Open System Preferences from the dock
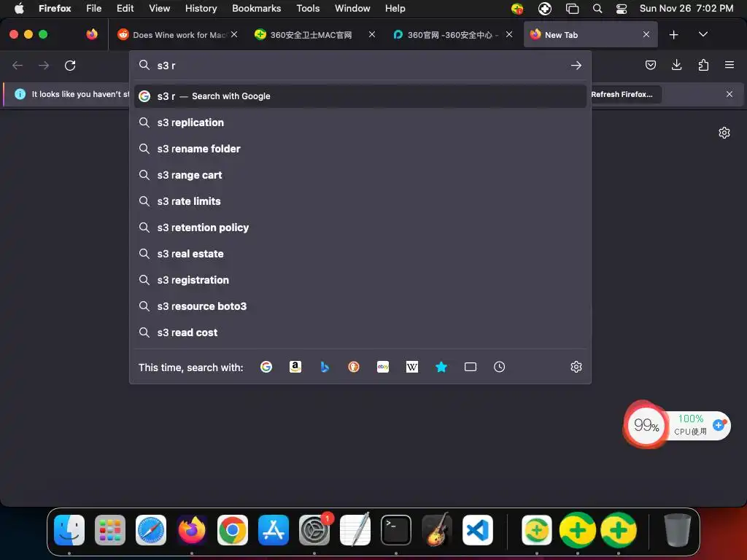 pyautogui.click(x=314, y=530)
